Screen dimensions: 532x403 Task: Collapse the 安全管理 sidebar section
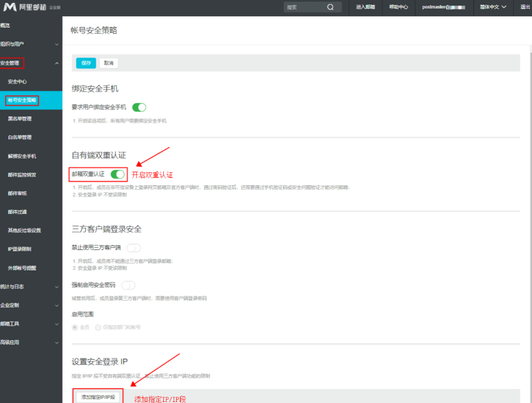[x=31, y=63]
